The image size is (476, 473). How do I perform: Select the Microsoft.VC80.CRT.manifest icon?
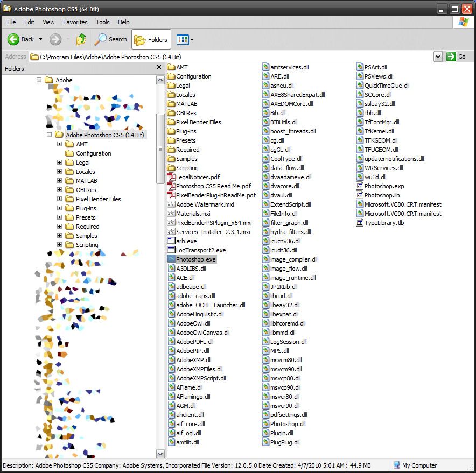tap(360, 204)
